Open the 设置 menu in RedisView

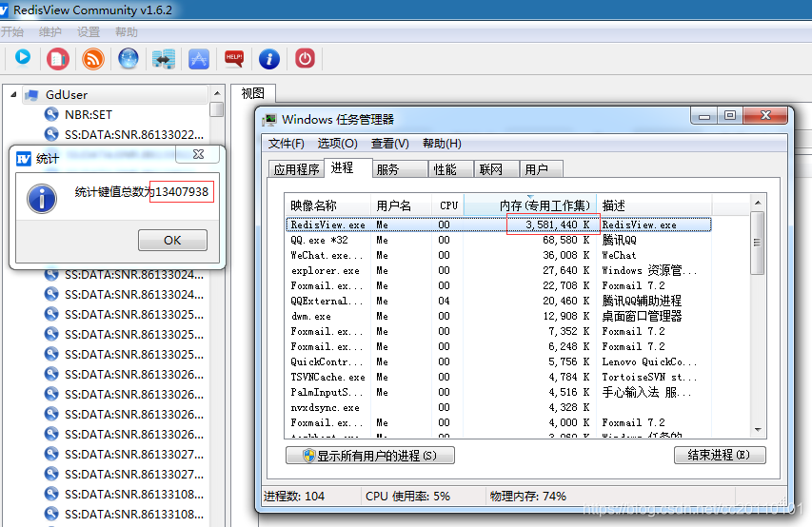click(89, 32)
